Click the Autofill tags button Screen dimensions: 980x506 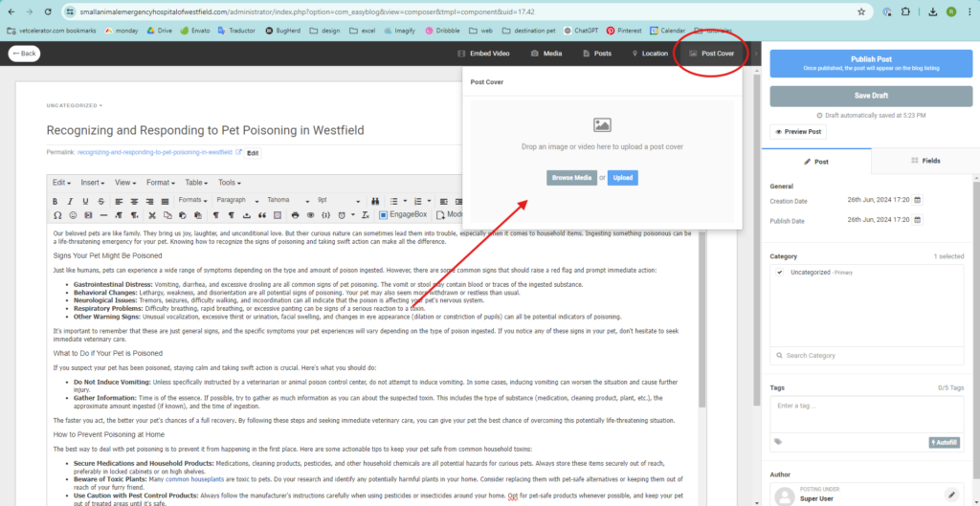[946, 442]
